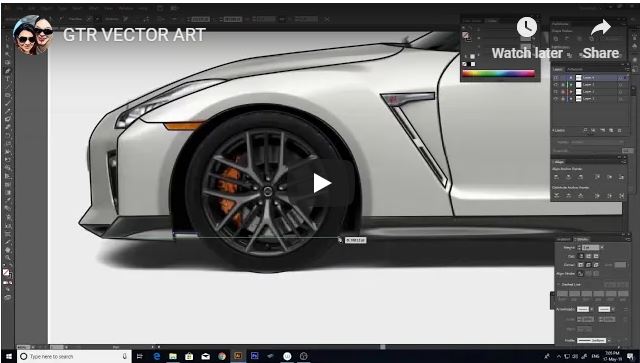Click the fill and stroke box in the tools panel
640x363 pixels.
7,273
